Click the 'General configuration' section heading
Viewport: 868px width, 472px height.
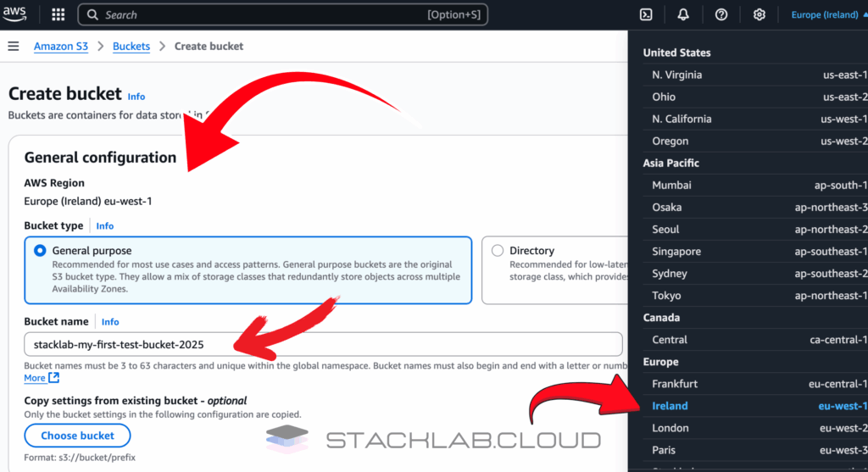[100, 157]
